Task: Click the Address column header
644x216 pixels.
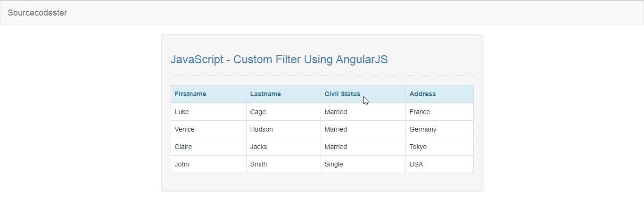Action: click(x=439, y=94)
